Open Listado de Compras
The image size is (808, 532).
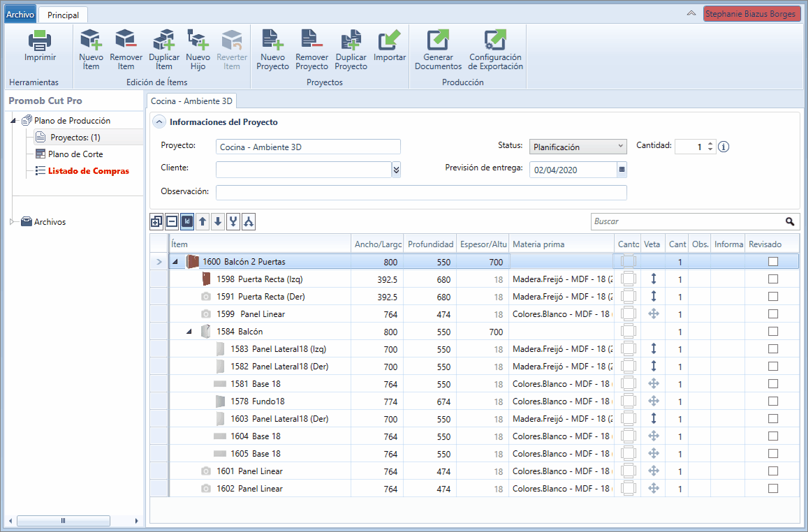[x=88, y=171]
